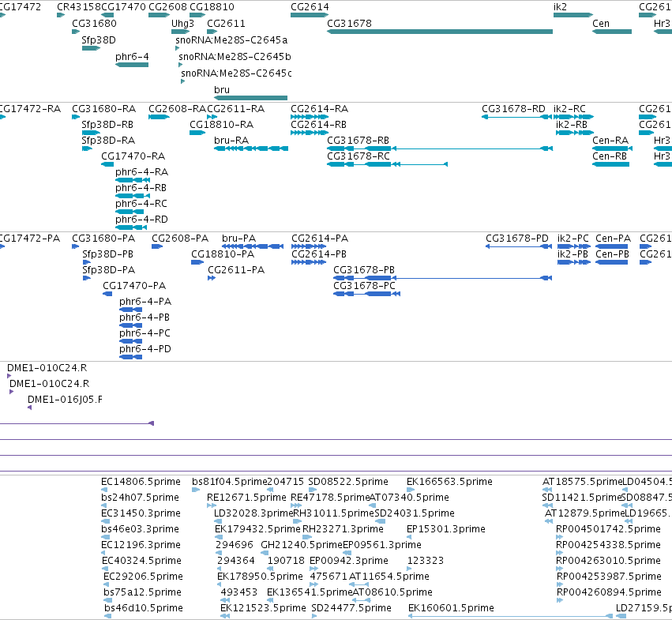Click EST SD24477.5prime
Viewport: 672px width, 620px height.
314,616
